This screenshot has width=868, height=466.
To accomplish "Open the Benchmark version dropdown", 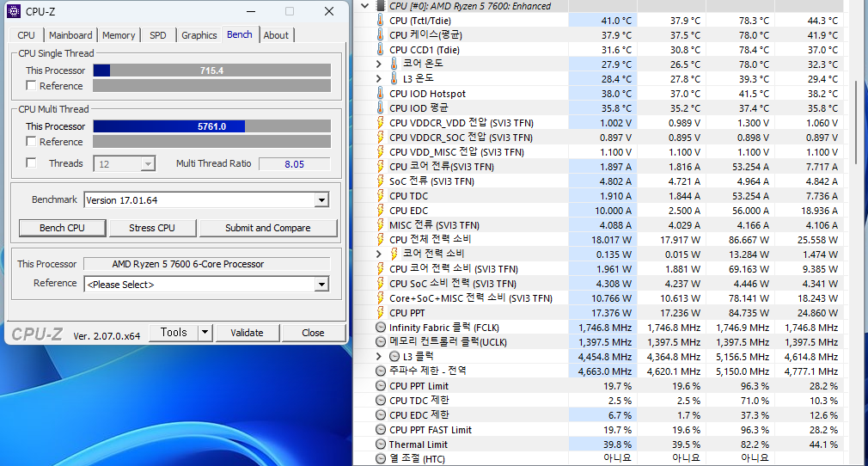I will pos(321,200).
